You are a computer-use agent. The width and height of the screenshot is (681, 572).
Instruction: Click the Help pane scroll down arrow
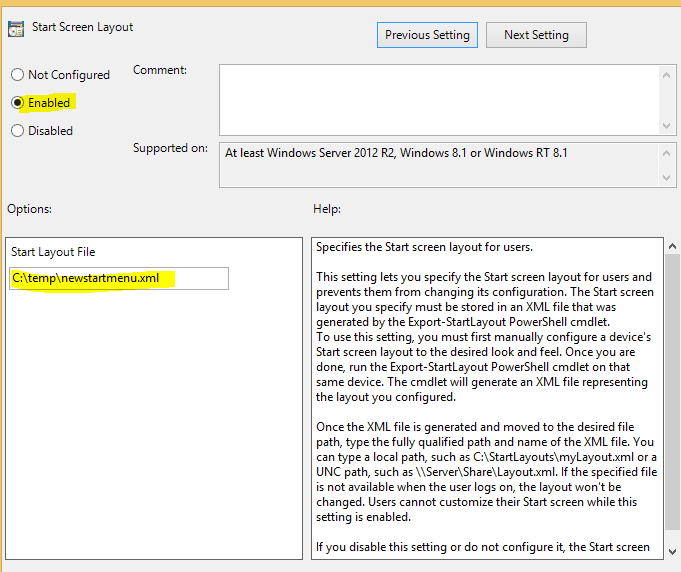tap(672, 552)
